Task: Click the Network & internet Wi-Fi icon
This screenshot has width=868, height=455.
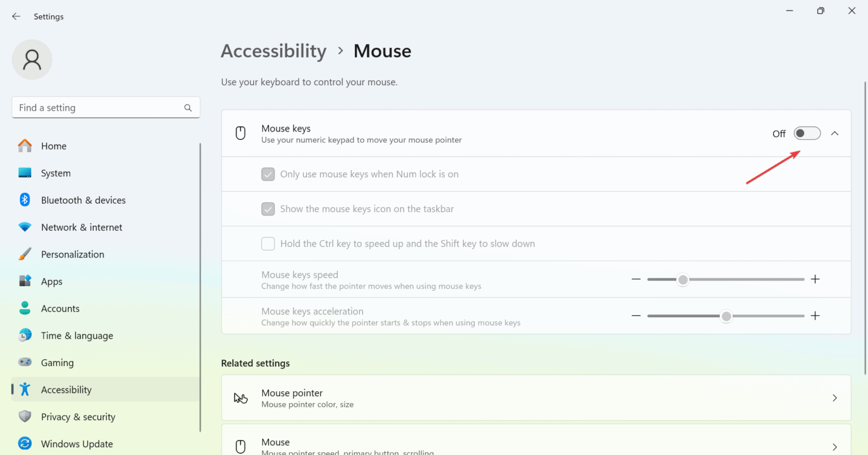Action: tap(25, 227)
